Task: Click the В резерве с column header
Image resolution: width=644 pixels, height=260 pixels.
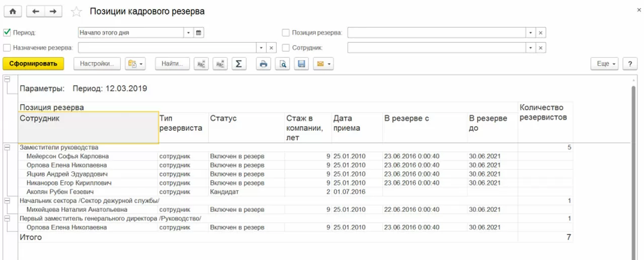Action: (x=425, y=127)
